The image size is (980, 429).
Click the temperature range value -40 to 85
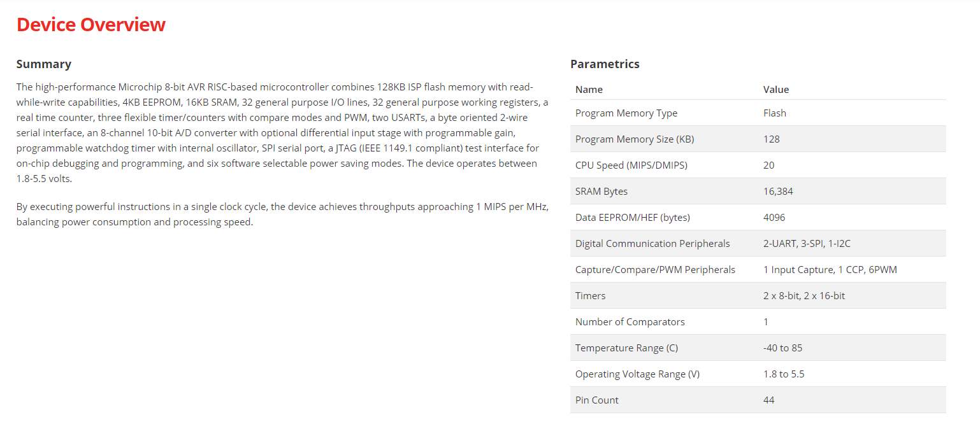tap(782, 348)
